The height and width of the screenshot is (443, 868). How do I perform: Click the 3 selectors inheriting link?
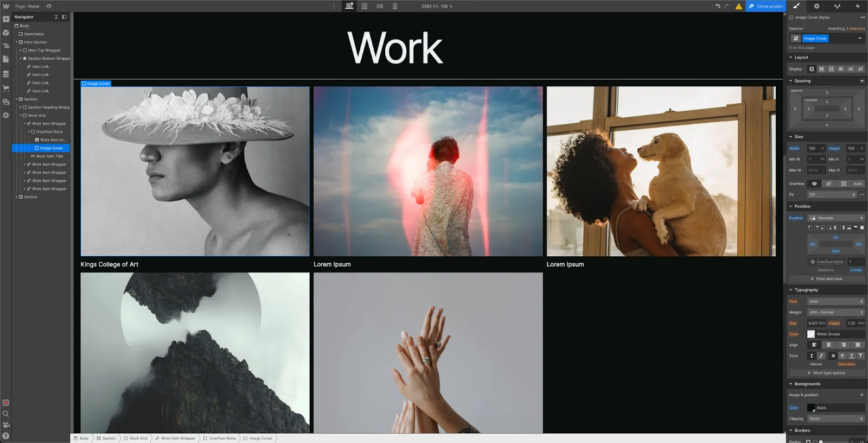854,29
